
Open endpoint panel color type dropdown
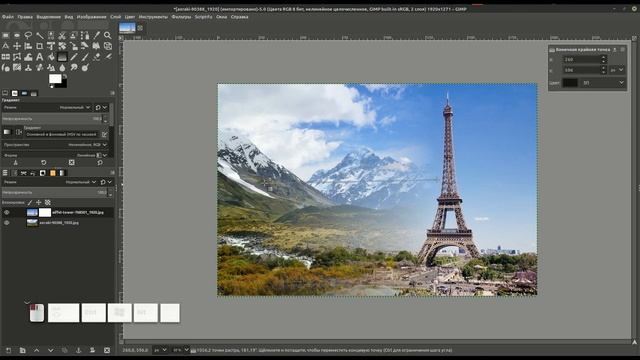pyautogui.click(x=603, y=83)
